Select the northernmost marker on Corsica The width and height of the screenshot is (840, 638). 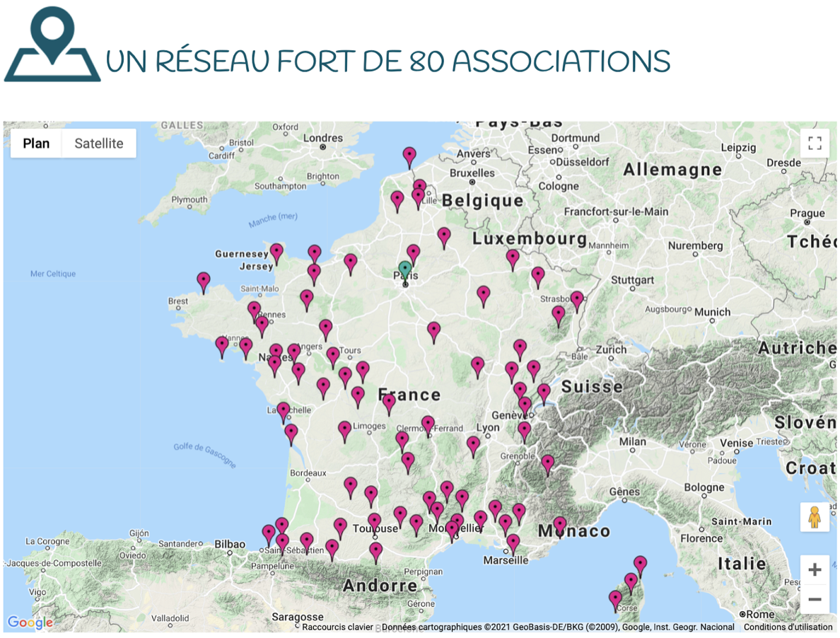tap(640, 565)
